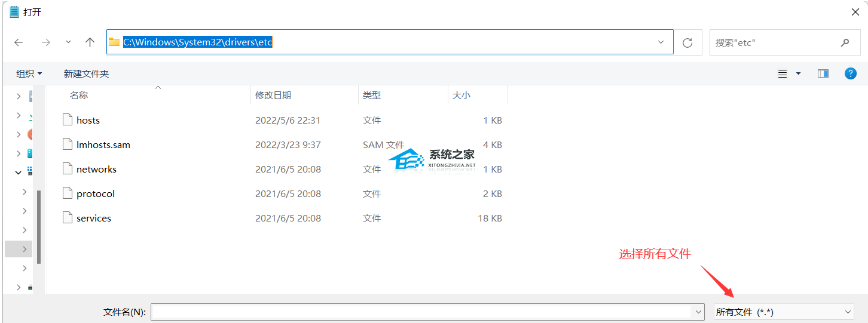Open the 所有文件 (*.*) filter dropdown
The height and width of the screenshot is (323, 868).
tap(784, 312)
